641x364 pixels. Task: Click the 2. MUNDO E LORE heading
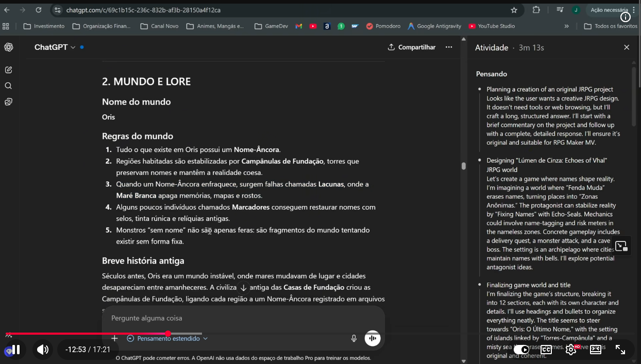(146, 81)
